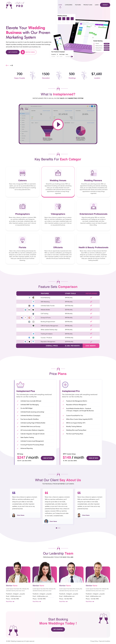116x644 pixels.
Task: Click the Florists bouquet icon
Action: pos(22,240)
